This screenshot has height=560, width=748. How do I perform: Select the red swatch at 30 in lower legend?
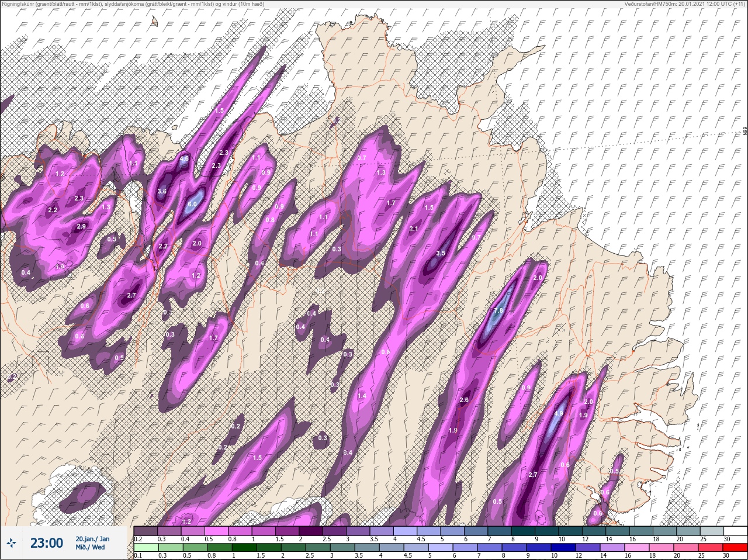point(735,547)
